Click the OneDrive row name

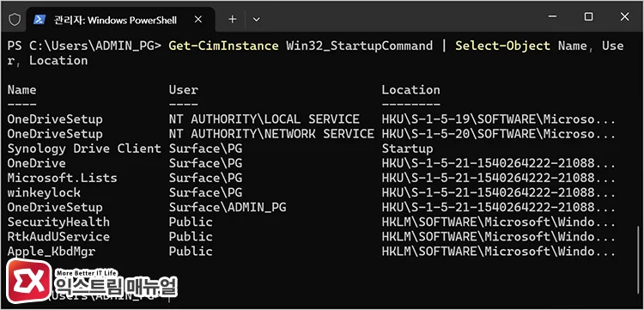37,163
